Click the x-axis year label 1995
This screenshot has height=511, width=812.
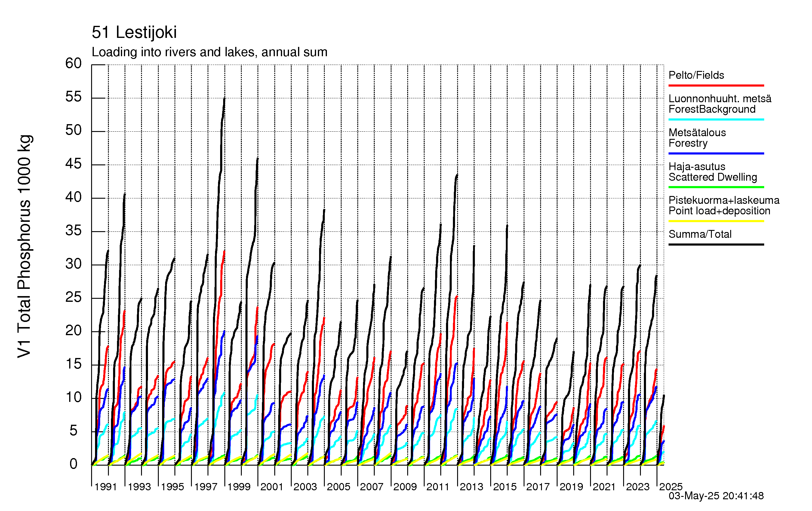click(x=172, y=487)
